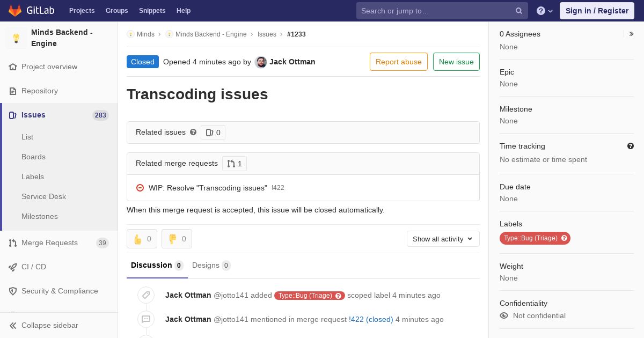Click help icon on activity feed label

(x=339, y=296)
